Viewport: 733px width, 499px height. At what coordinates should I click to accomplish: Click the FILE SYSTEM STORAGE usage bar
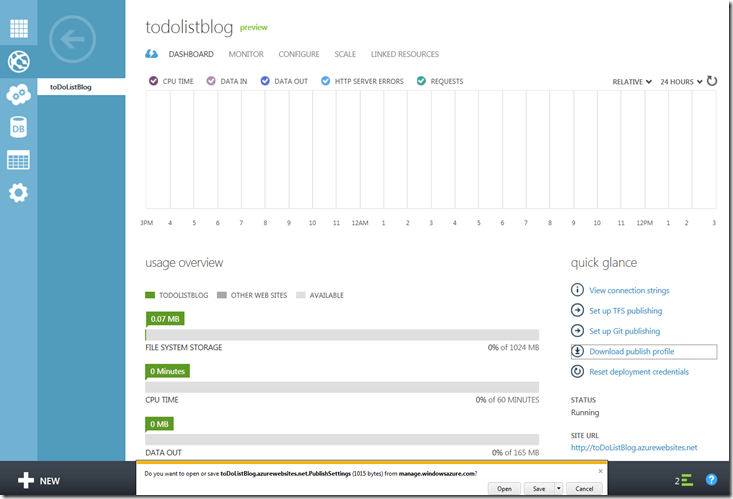(342, 334)
